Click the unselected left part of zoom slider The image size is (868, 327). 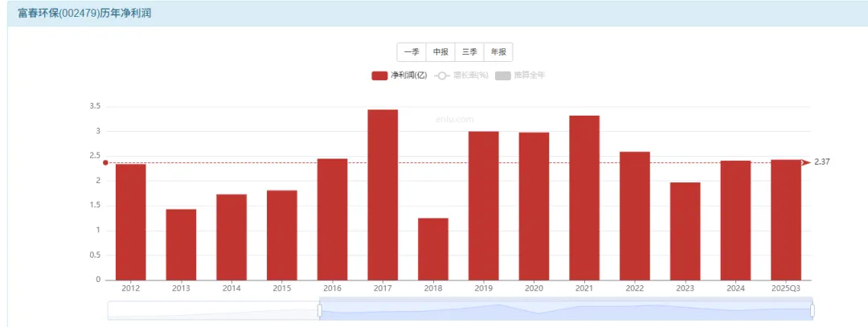pos(213,310)
